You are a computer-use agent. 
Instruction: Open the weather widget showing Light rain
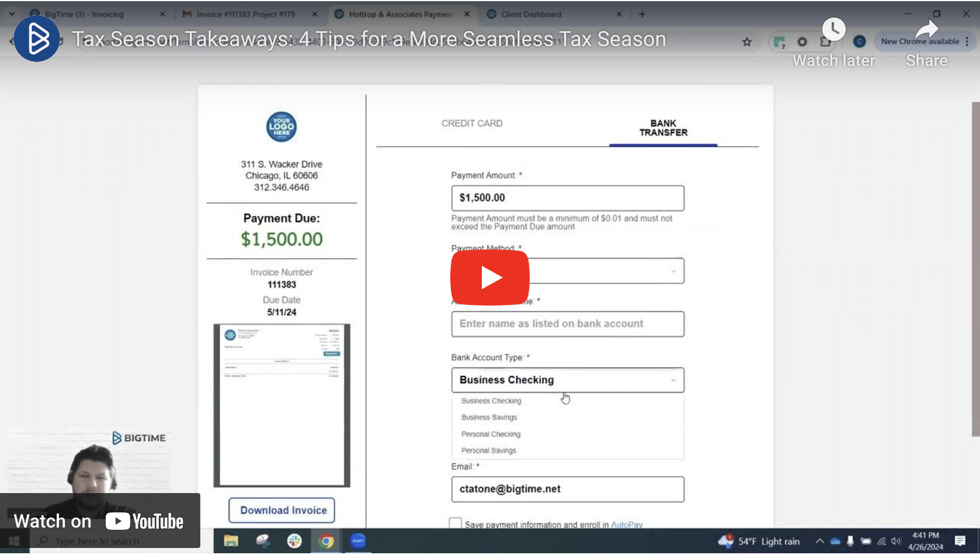click(759, 541)
